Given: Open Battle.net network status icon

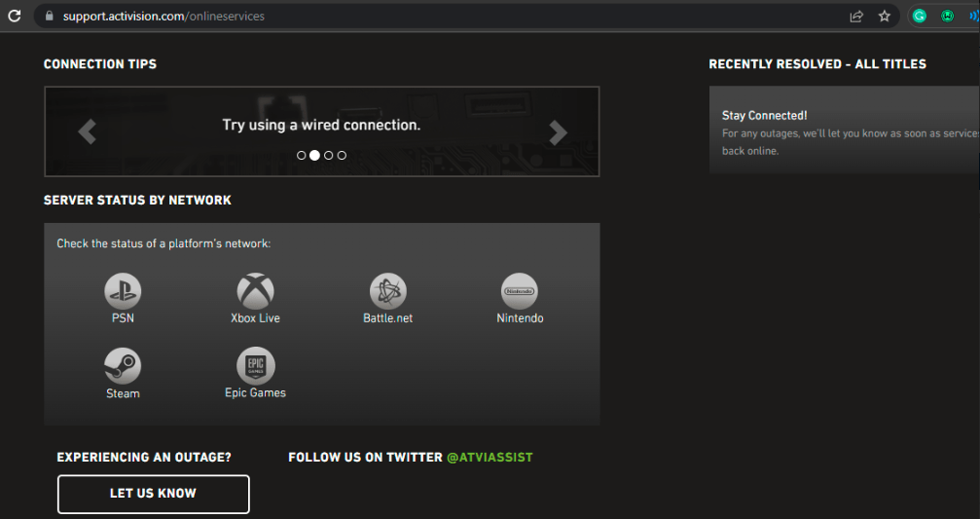Looking at the screenshot, I should pos(388,291).
